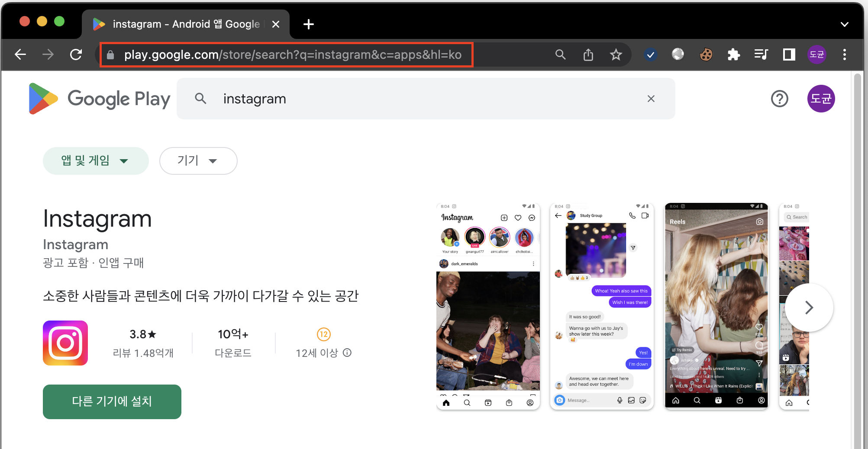
Task: Go to Google Play home via logo
Action: point(100,99)
